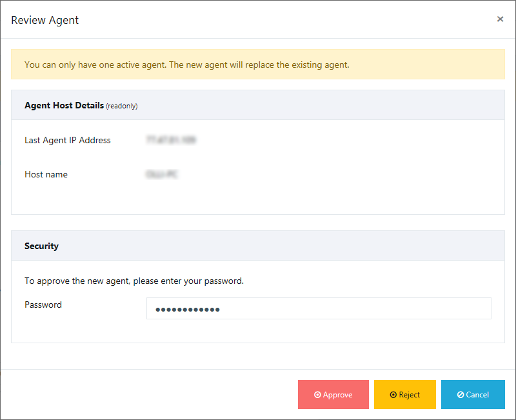The height and width of the screenshot is (420, 516).
Task: Click the Host name label
Action: 46,174
